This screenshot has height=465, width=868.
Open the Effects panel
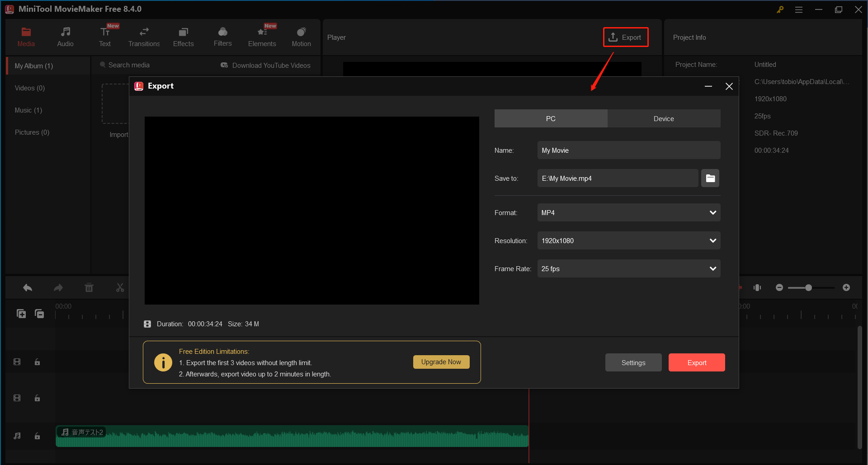tap(183, 36)
